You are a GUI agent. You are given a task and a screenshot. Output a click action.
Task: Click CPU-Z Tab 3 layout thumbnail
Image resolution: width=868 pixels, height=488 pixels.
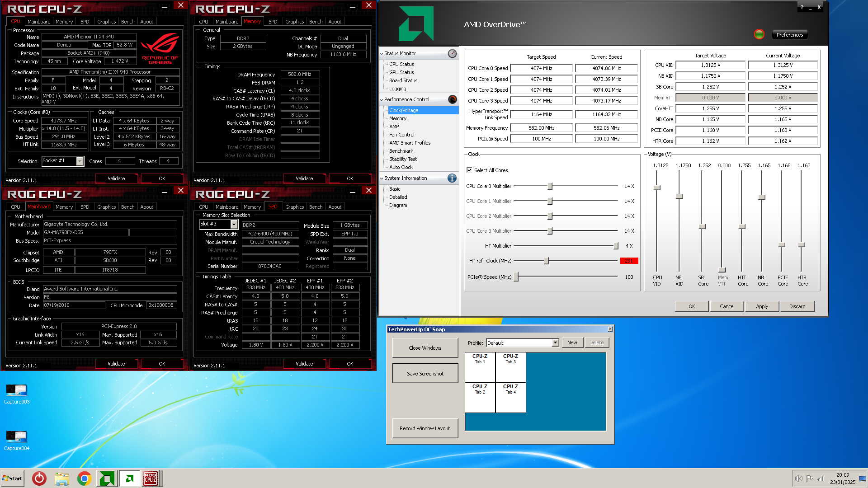[x=510, y=367]
